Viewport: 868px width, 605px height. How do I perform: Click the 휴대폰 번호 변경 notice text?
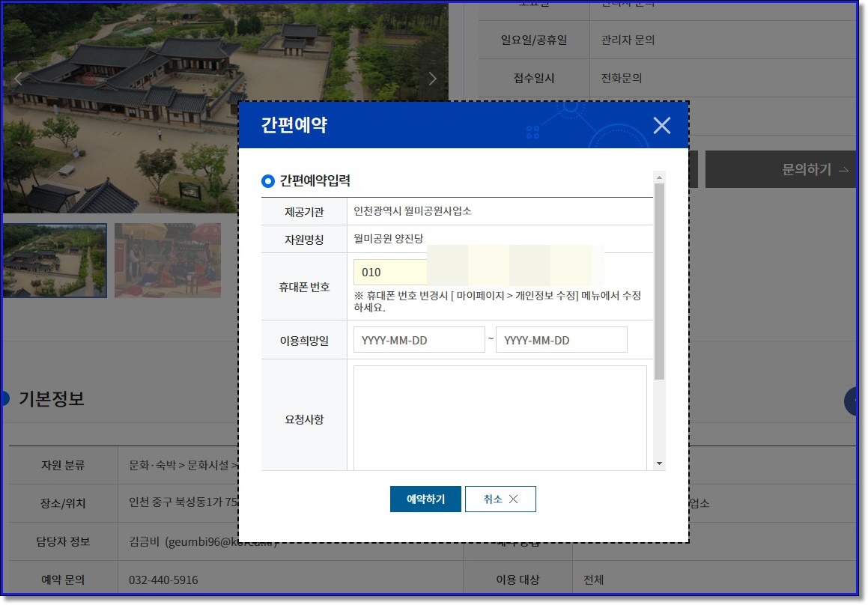click(x=497, y=301)
